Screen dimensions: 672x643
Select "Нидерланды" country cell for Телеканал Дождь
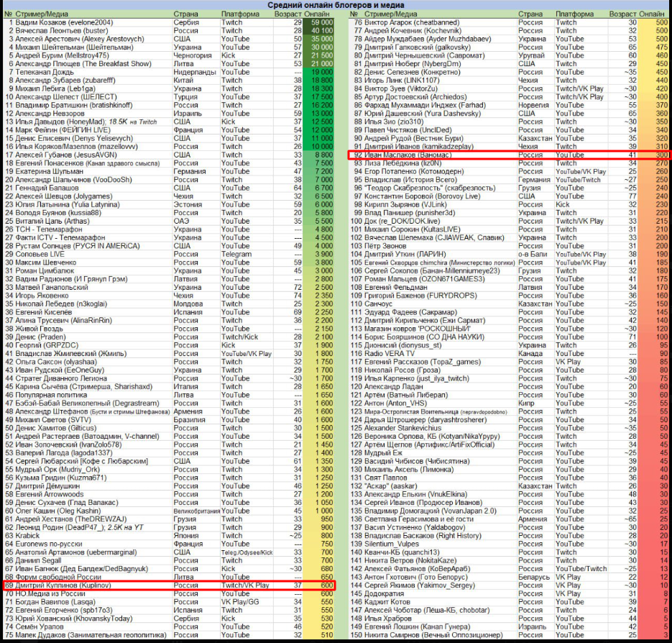[x=195, y=72]
